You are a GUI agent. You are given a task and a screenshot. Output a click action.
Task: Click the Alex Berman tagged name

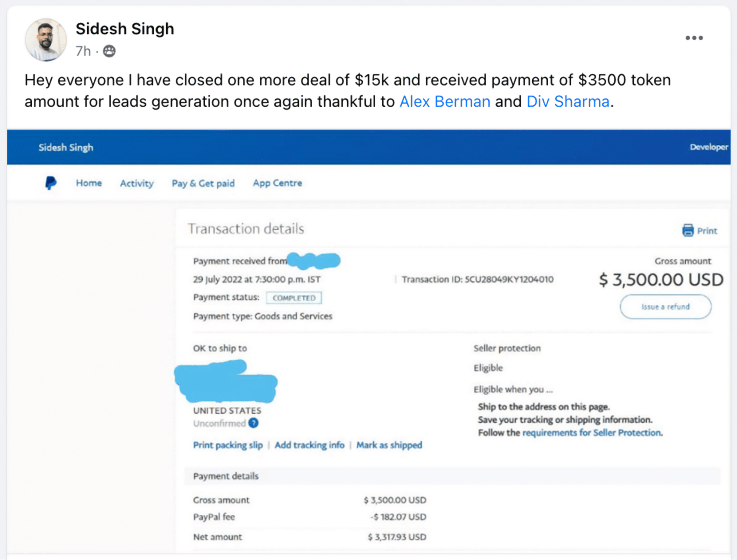(x=445, y=101)
